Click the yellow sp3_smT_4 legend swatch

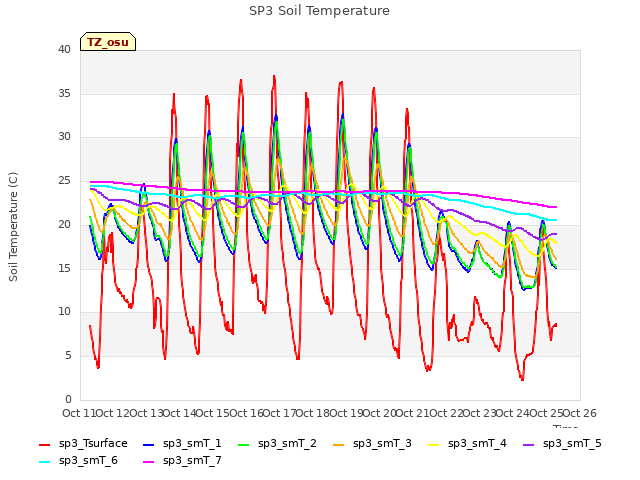(x=434, y=444)
